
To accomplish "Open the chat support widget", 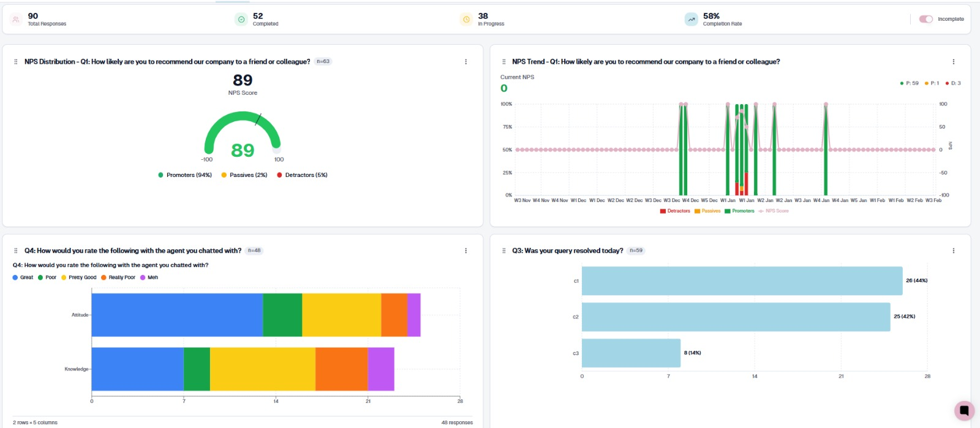I will coord(964,410).
